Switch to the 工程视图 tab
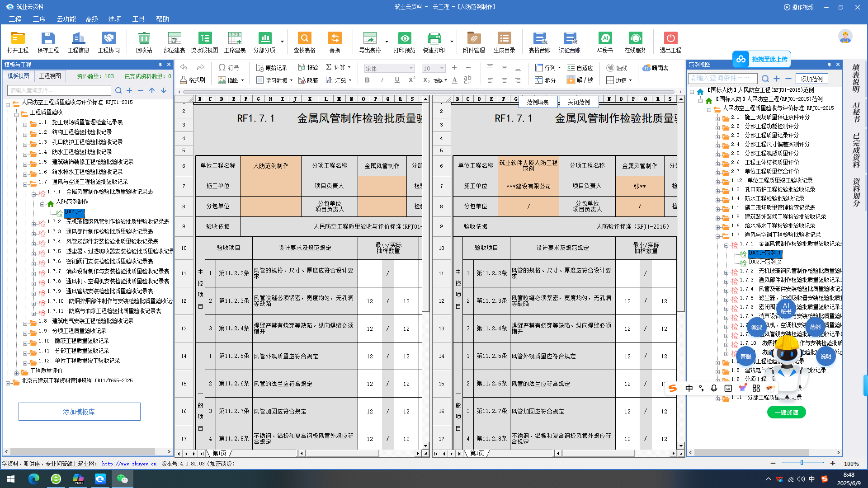The height and width of the screenshot is (488, 868). click(50, 76)
